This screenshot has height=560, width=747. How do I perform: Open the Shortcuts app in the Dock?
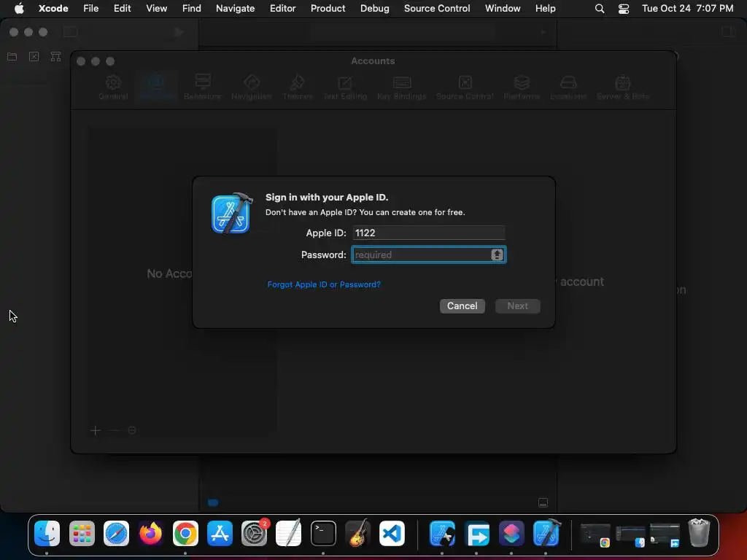[x=511, y=533]
